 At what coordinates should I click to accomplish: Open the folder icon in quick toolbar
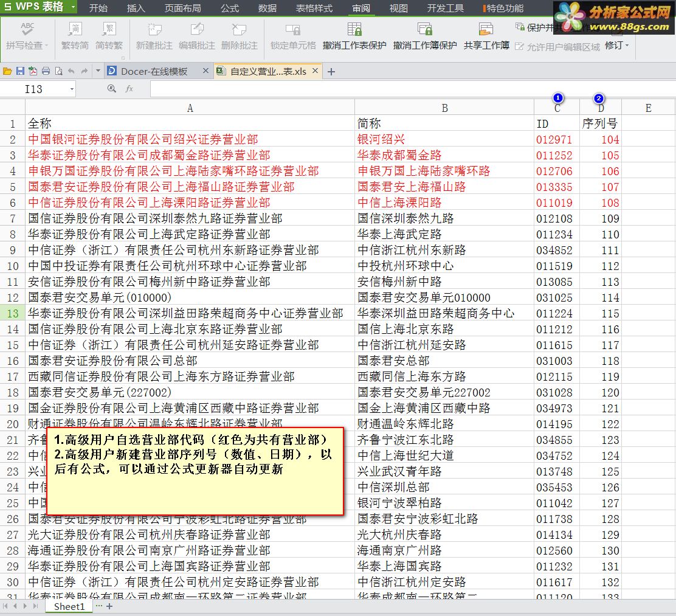7,71
